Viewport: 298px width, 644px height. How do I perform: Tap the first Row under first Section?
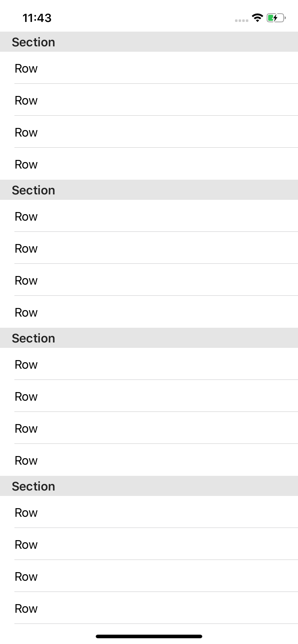tap(149, 68)
